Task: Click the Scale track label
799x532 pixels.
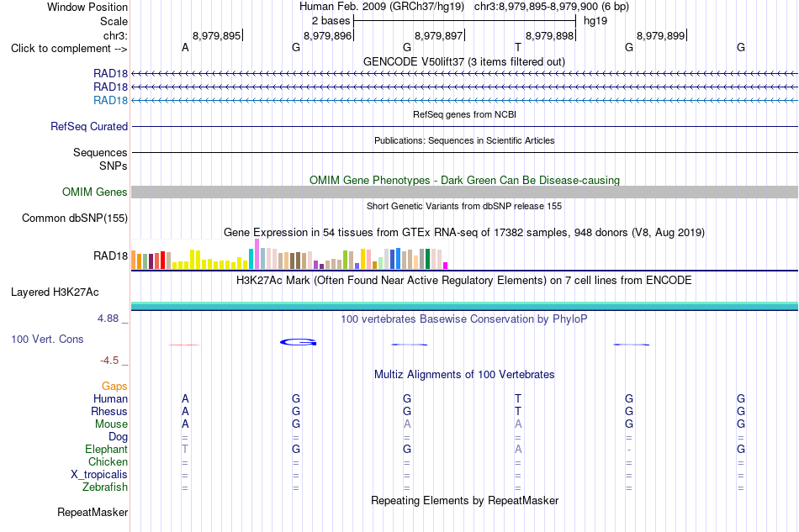Action: [114, 21]
